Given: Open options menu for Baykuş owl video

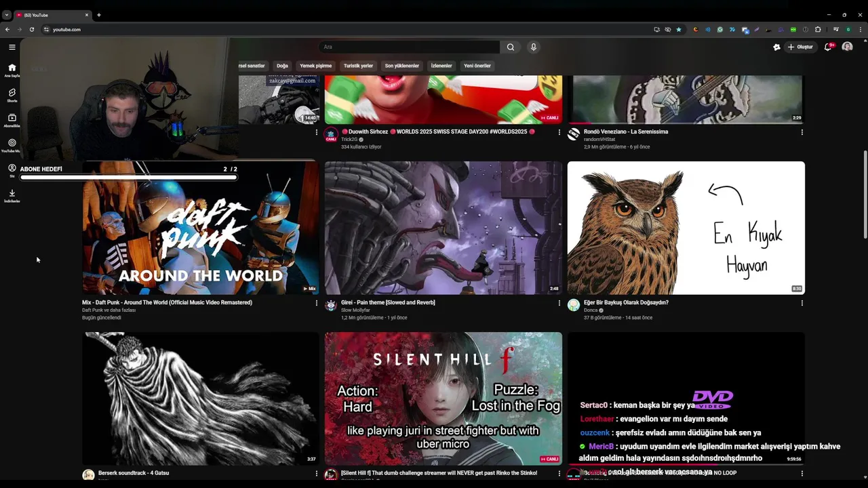Looking at the screenshot, I should click(x=802, y=303).
